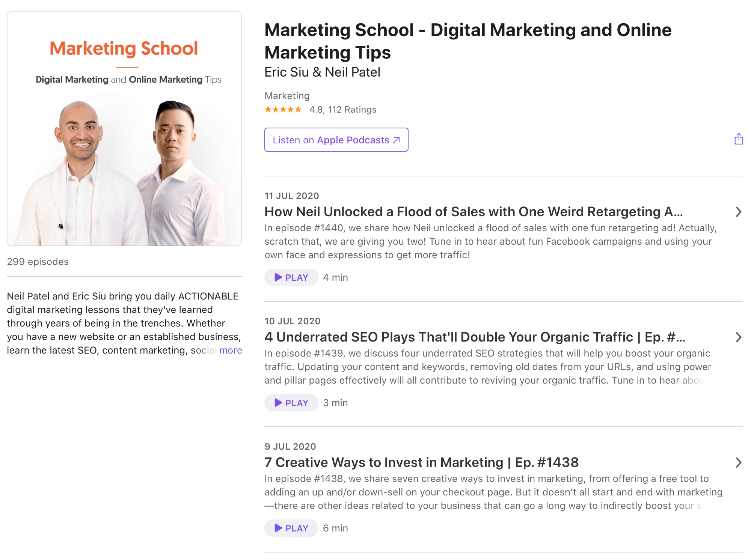The width and height of the screenshot is (754, 560).
Task: Open '4 Underrated SEO Plays' episode title
Action: (475, 337)
